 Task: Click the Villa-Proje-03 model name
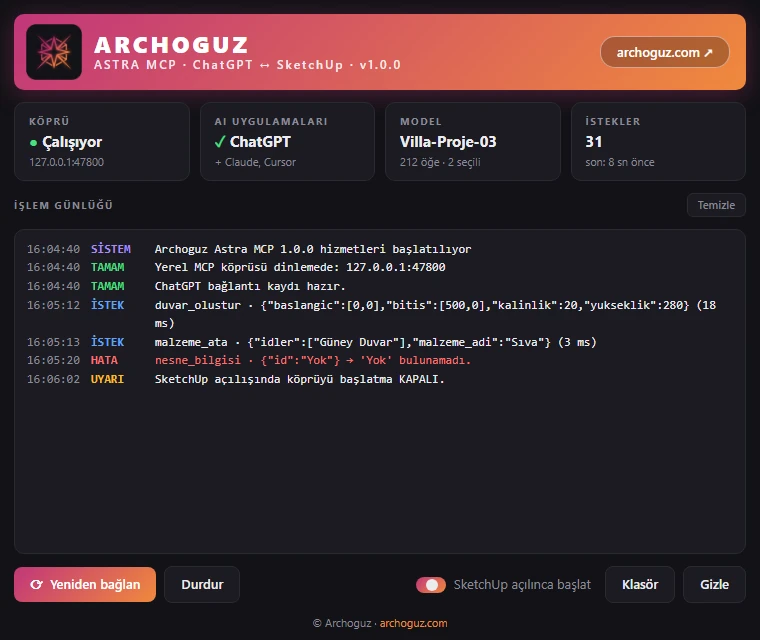point(448,142)
